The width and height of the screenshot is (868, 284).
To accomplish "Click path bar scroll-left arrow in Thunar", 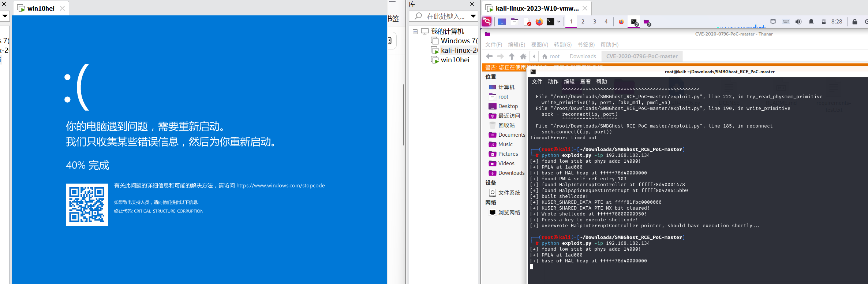I will 534,56.
